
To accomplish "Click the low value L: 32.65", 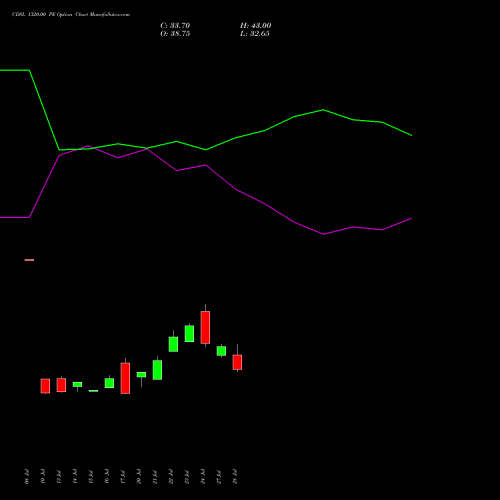I will tap(255, 34).
